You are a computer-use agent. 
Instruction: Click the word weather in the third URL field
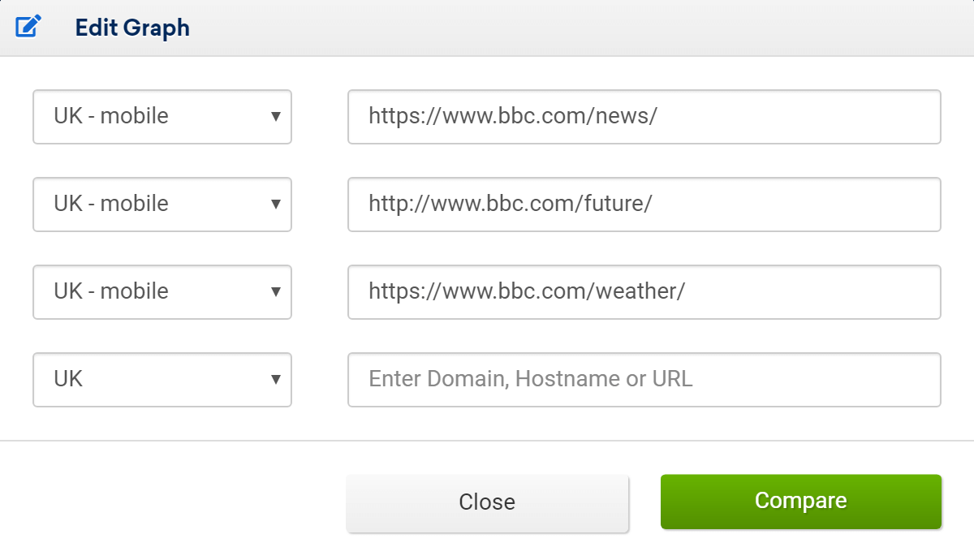(x=636, y=291)
